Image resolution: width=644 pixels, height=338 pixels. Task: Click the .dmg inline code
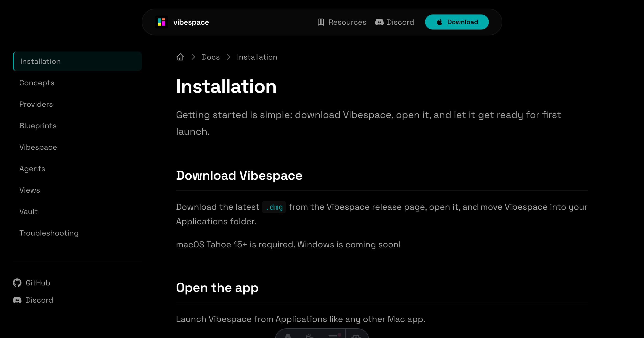click(x=274, y=207)
